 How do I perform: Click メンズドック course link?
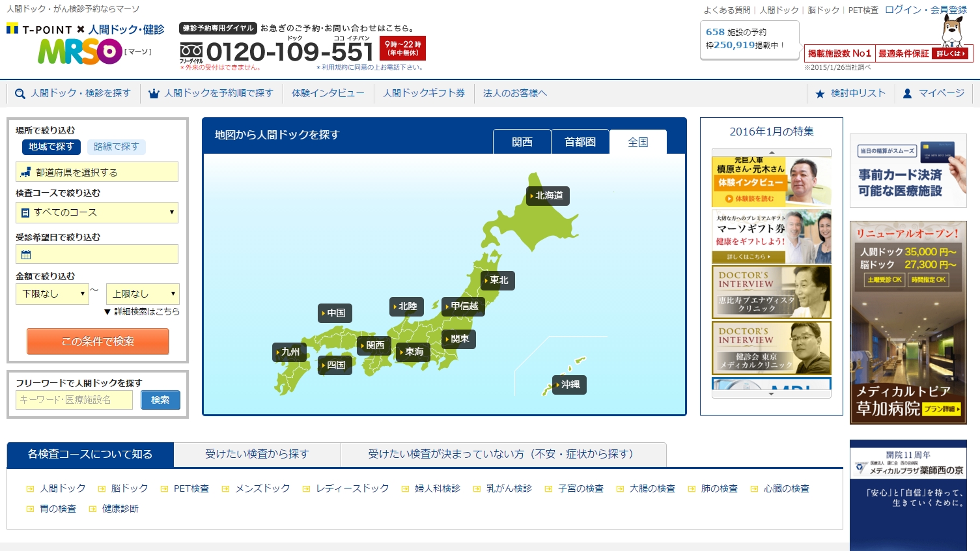coord(262,488)
